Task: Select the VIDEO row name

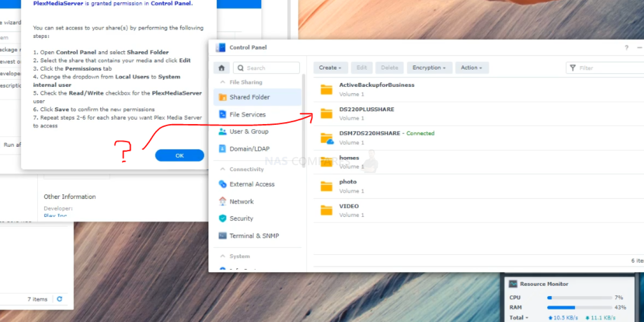Action: point(349,206)
